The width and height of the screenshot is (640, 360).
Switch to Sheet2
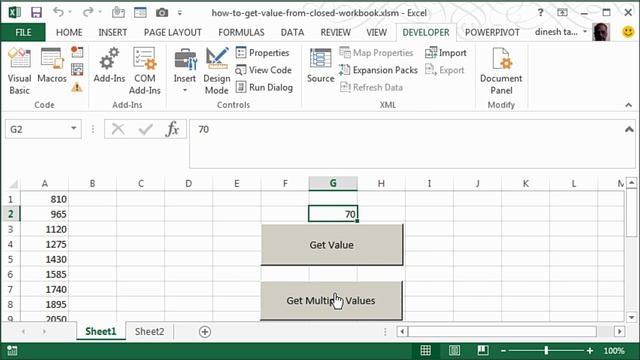coord(149,331)
